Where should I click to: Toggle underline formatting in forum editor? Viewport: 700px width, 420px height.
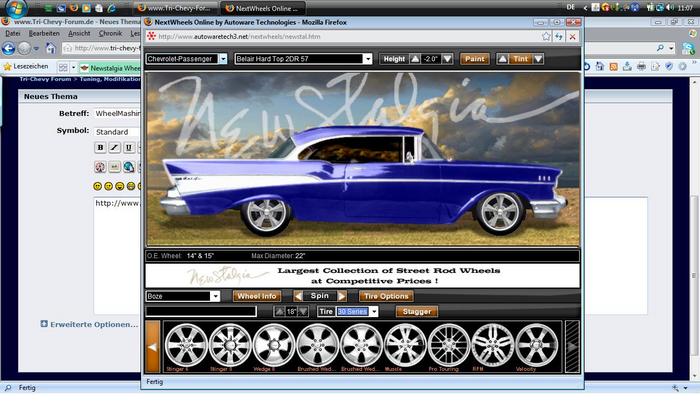click(129, 147)
